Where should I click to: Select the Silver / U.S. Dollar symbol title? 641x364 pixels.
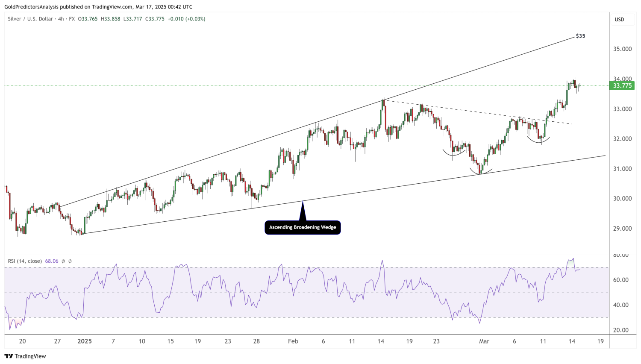[x=30, y=19]
